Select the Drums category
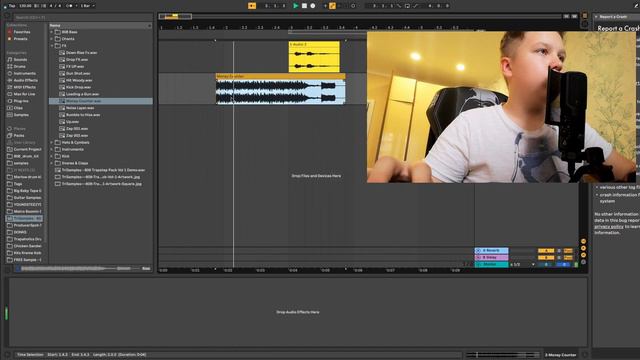Viewport: 640px width, 360px height. pos(19,67)
